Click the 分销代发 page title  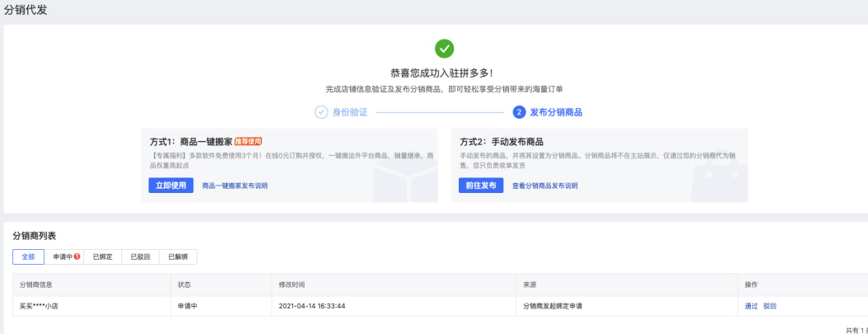point(26,10)
